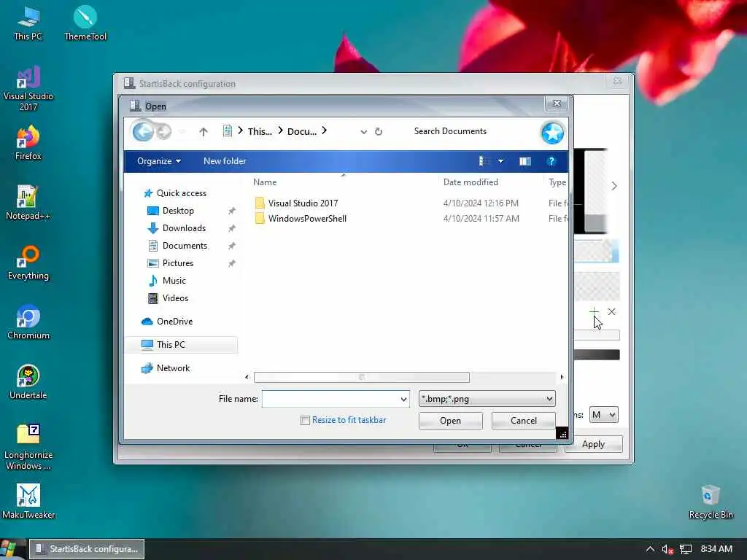
Task: Click the X remove icon beside the plus
Action: [x=612, y=312]
